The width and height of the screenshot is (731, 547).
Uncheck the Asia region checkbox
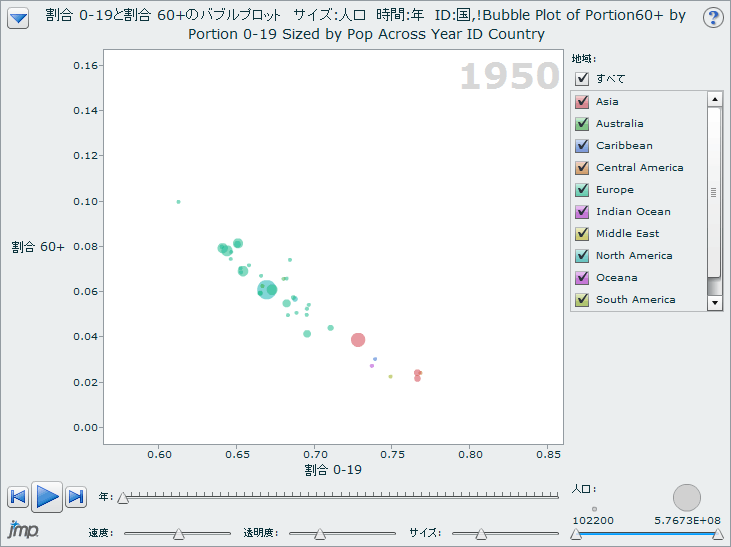[582, 101]
